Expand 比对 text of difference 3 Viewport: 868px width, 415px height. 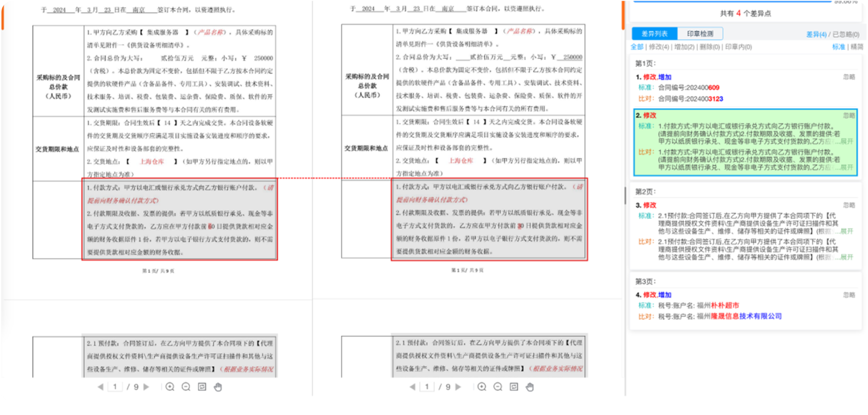[846, 257]
